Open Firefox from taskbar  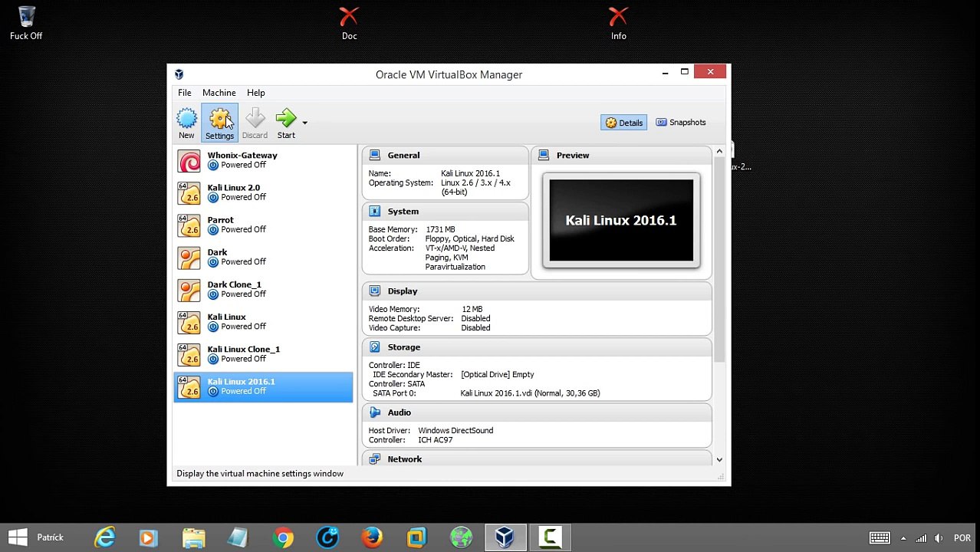click(x=372, y=537)
